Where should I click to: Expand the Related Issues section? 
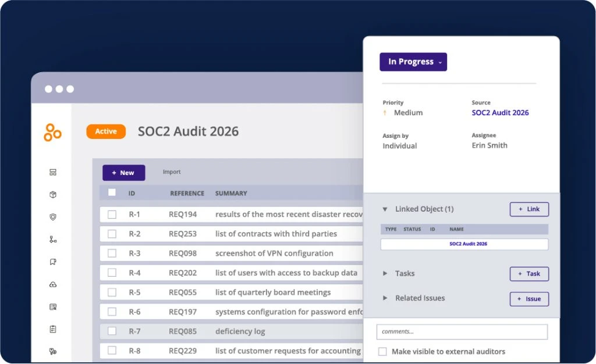coord(385,298)
